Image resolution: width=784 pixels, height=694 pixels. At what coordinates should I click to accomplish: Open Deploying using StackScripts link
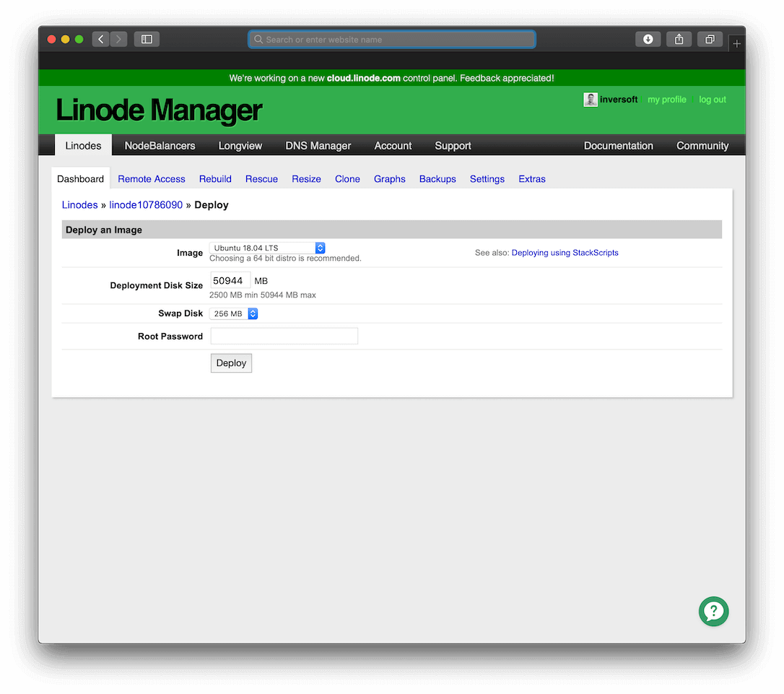(565, 253)
